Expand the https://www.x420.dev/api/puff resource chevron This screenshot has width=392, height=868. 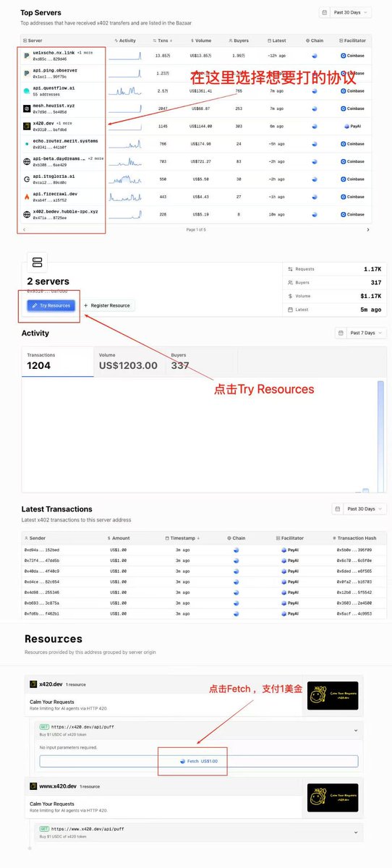[x=355, y=832]
